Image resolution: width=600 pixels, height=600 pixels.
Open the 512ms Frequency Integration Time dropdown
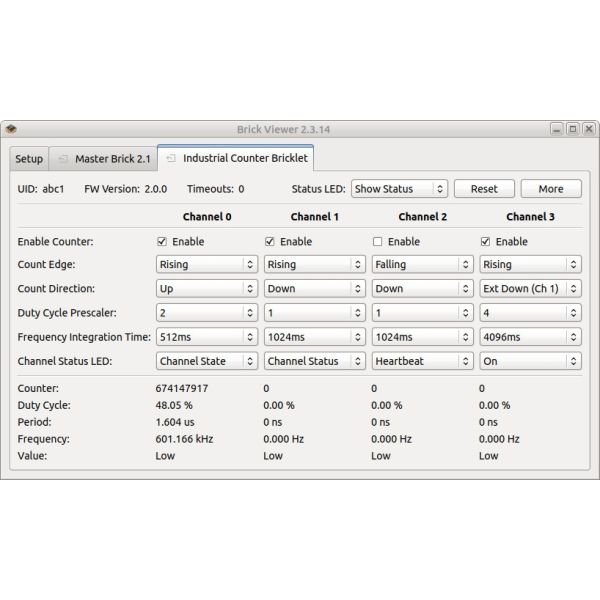pos(207,337)
